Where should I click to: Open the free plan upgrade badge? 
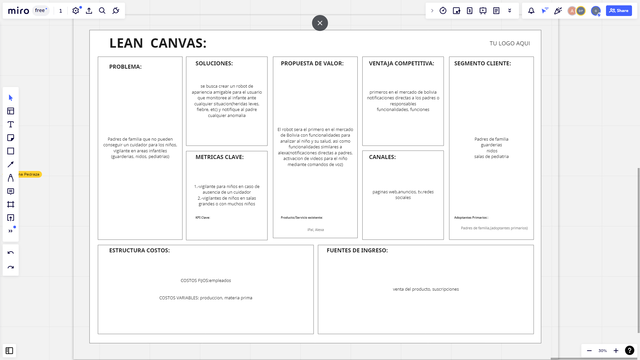40,11
